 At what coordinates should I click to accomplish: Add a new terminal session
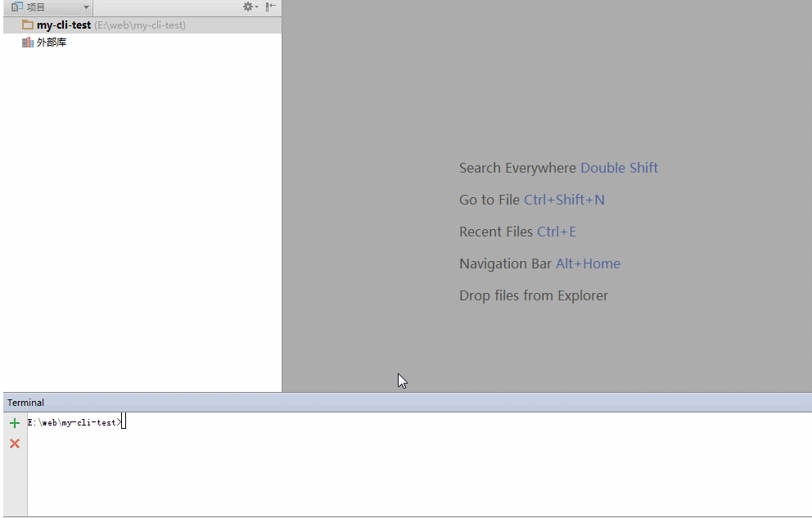[15, 423]
